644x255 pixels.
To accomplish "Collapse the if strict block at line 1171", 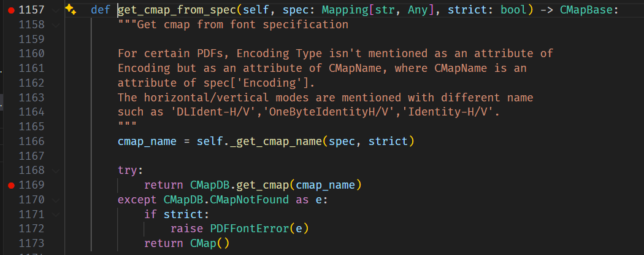I will [56, 214].
